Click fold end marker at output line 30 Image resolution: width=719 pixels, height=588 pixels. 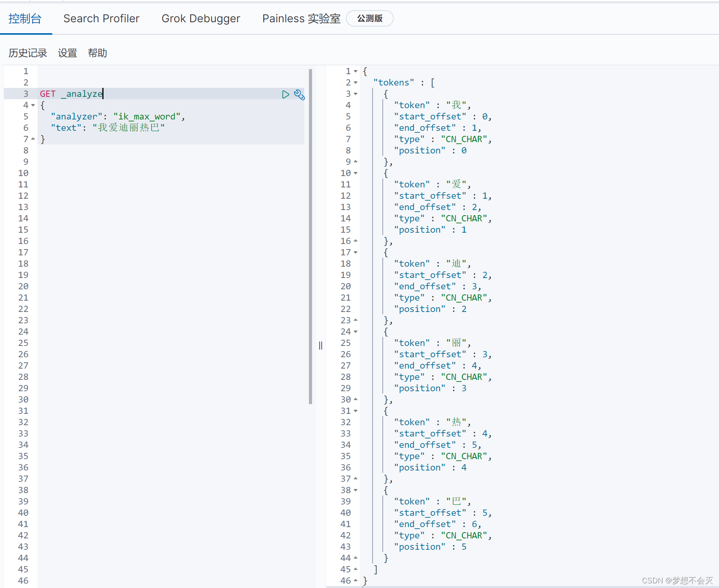point(355,399)
